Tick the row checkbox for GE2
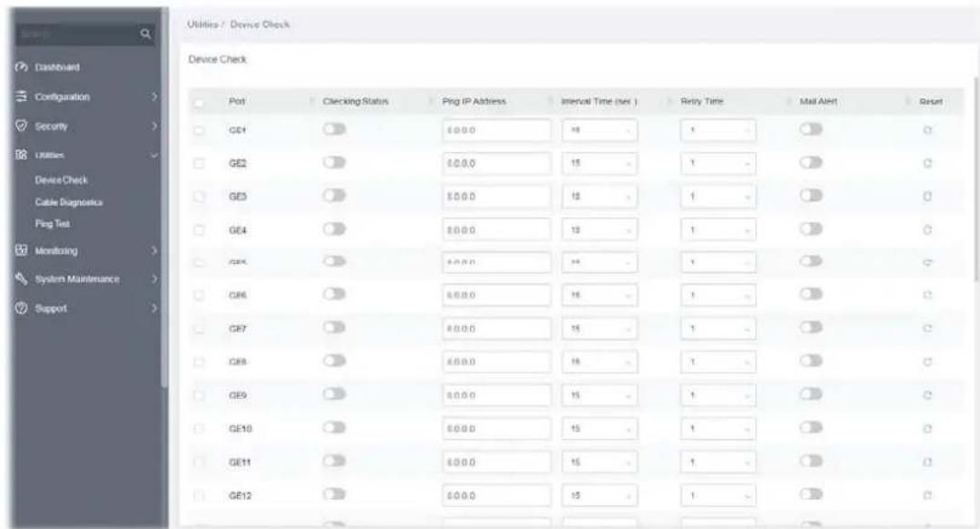This screenshot has width=980, height=529. pos(199,163)
